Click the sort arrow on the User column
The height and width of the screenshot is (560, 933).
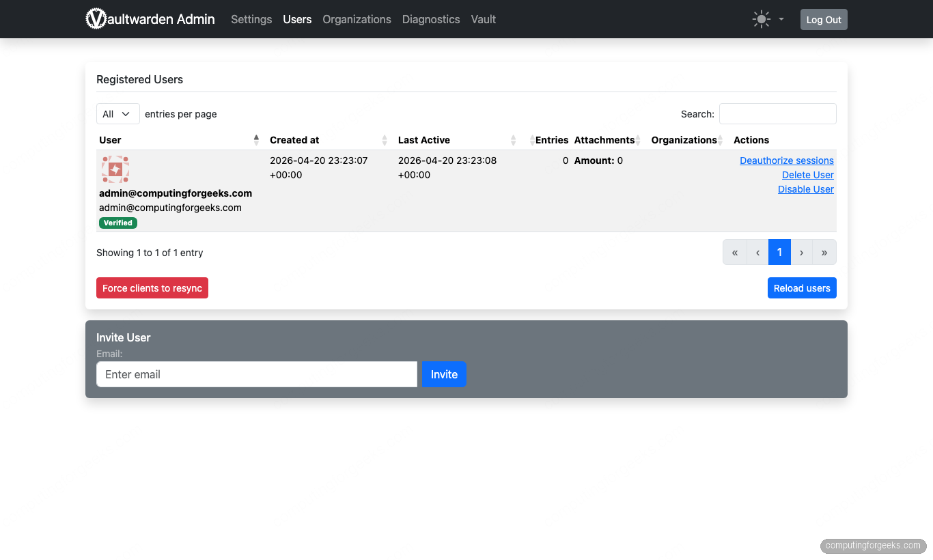[x=256, y=139]
